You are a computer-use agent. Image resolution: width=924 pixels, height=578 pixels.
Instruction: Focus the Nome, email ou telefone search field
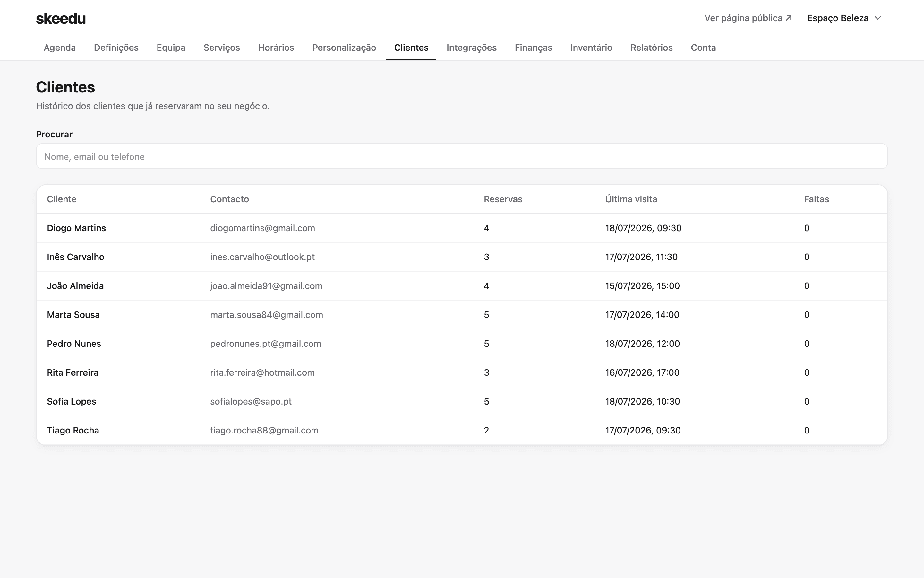(462, 156)
